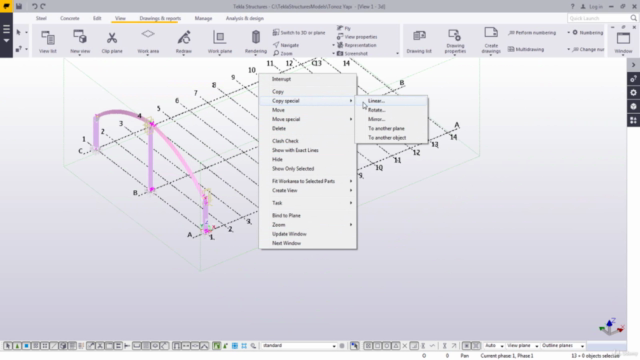Click the Redo arrow

43,6
